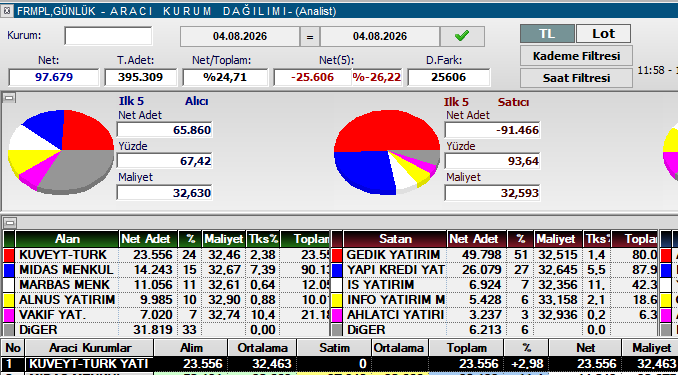Screen dimensions: 678x375
Task: Collapse the pie chart panel
Action: 9,98
